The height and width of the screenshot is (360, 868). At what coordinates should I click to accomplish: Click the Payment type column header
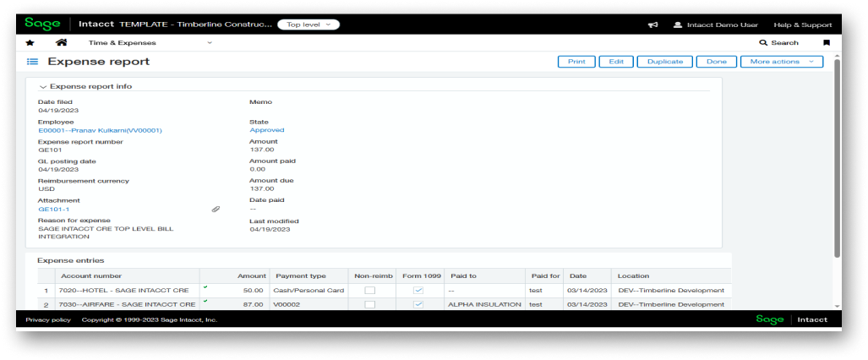[309, 275]
